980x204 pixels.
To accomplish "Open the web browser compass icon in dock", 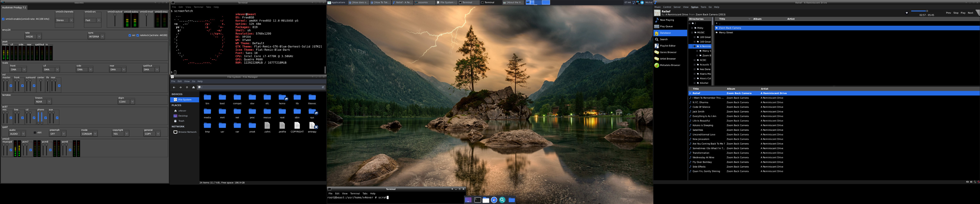I will click(x=494, y=200).
